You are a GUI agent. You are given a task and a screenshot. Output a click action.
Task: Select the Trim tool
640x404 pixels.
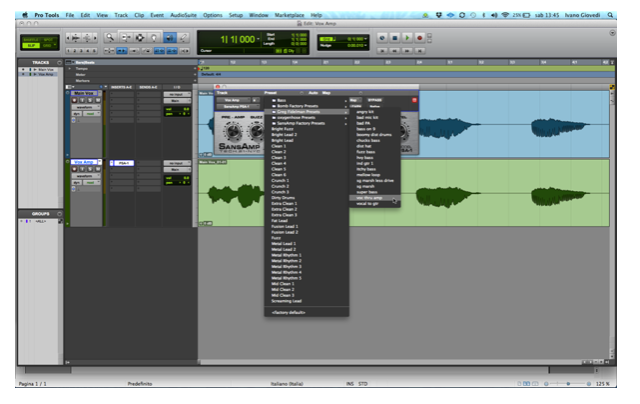(x=126, y=38)
